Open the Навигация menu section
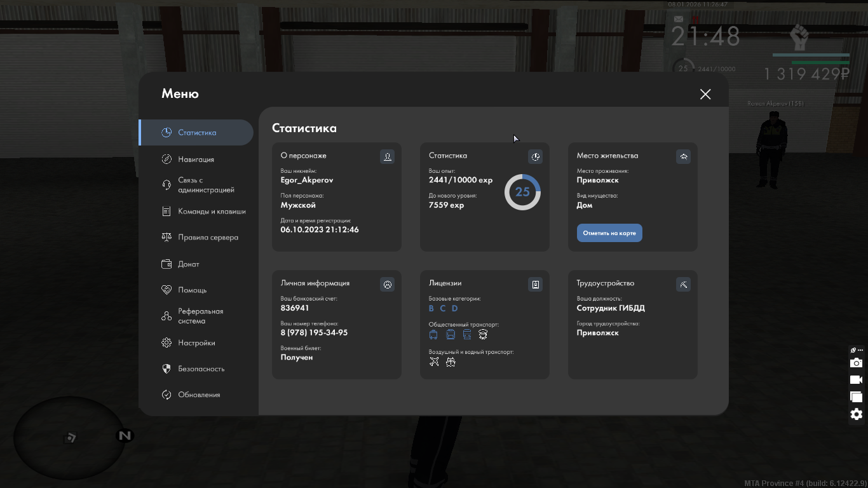868x488 pixels. pyautogui.click(x=196, y=159)
